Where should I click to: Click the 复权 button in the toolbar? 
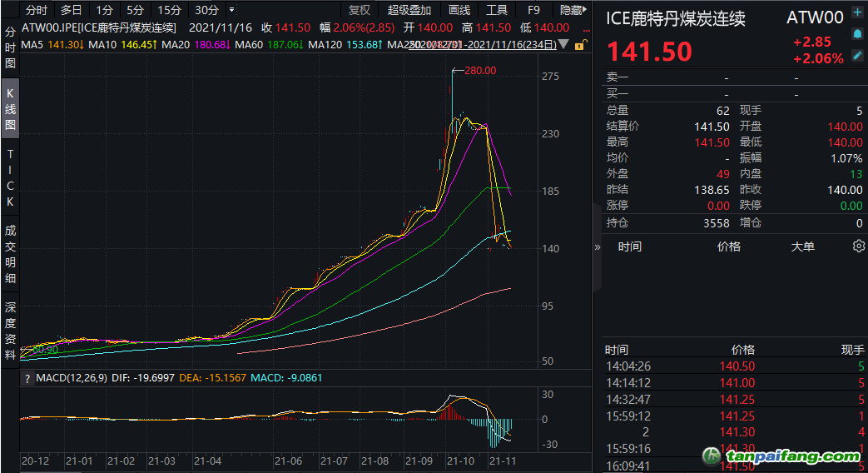(x=360, y=10)
